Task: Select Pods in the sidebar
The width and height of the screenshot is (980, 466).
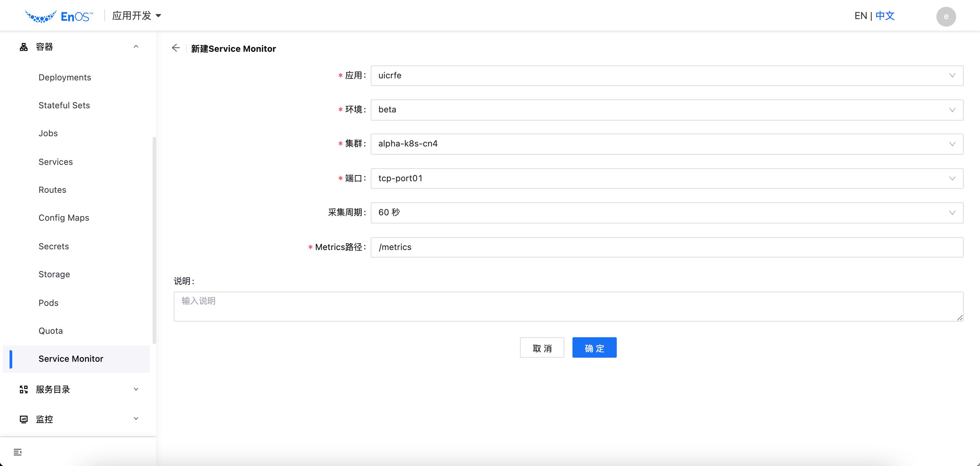Action: click(x=48, y=302)
